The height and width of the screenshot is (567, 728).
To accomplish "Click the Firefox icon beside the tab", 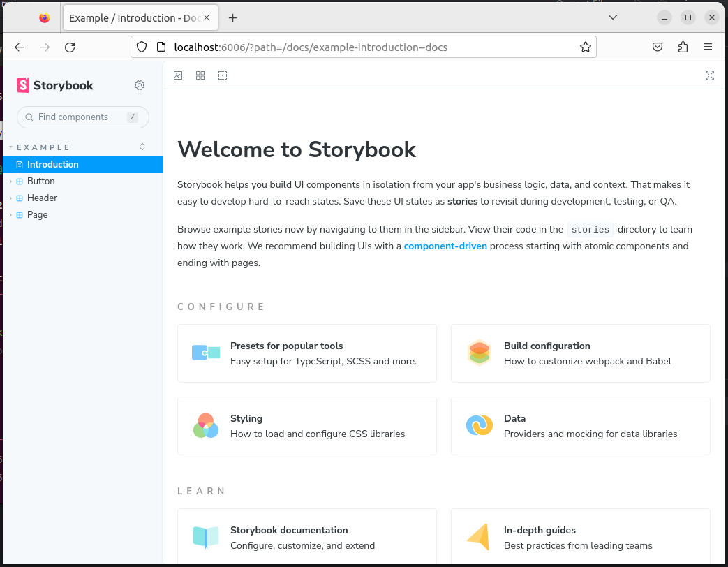I will (45, 17).
